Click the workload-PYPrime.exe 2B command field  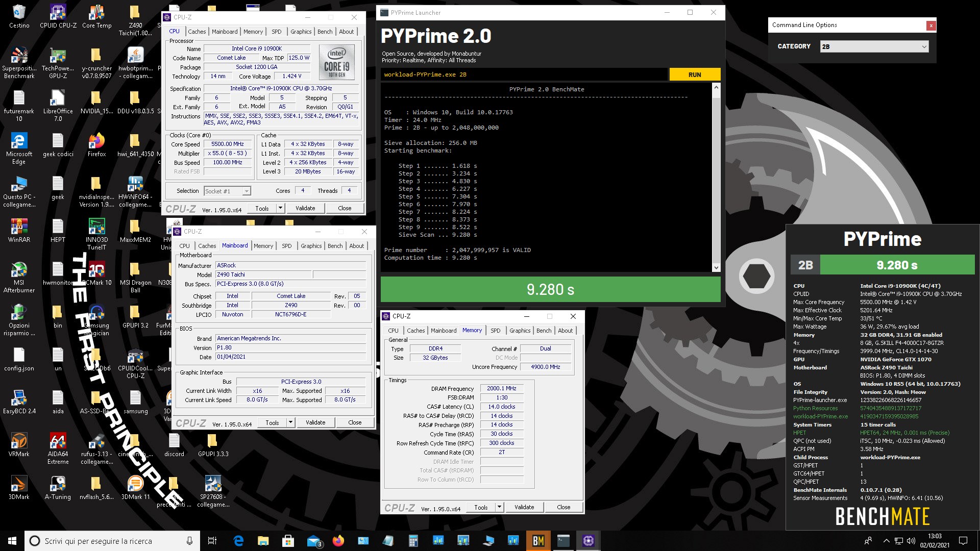pos(524,74)
